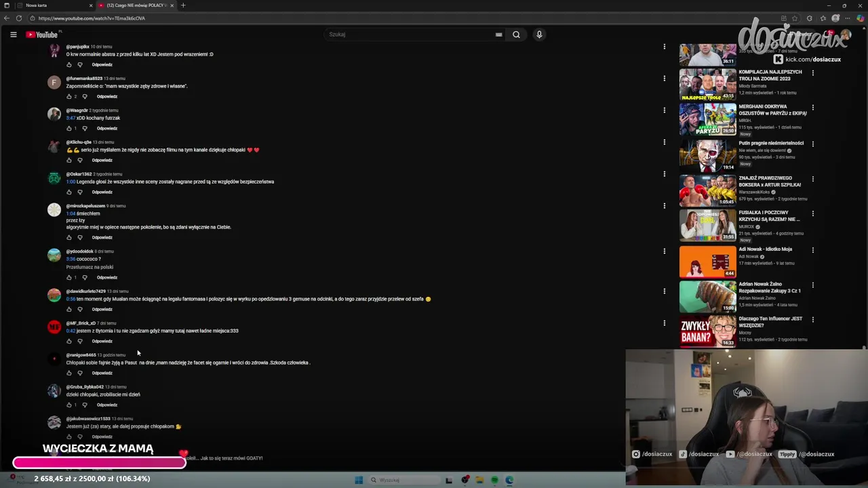Screen dimensions: 868x488
Task: Open options menu for Adi Nowak - Idiotko Moja
Action: (812, 250)
